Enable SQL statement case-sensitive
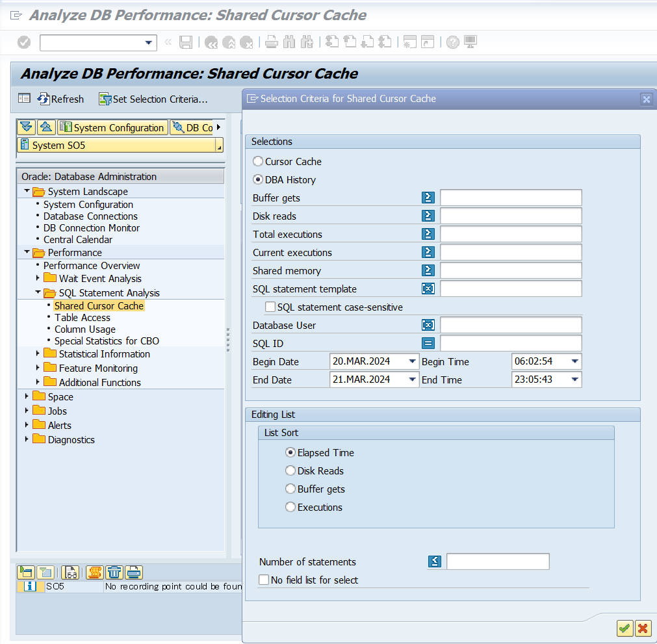This screenshot has height=644, width=657. [x=270, y=307]
